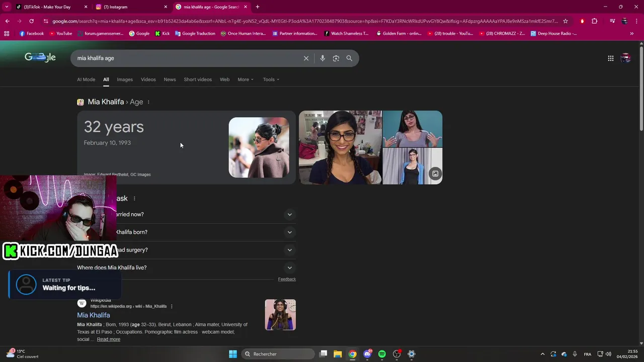Viewport: 644px width, 362px height.
Task: Open the More search filters dropdown
Action: click(246, 79)
